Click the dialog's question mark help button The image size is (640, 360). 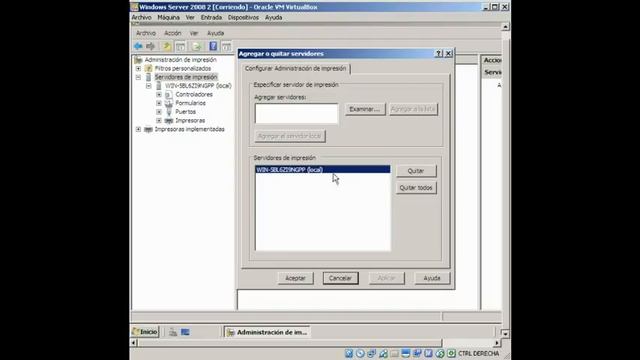coord(439,53)
